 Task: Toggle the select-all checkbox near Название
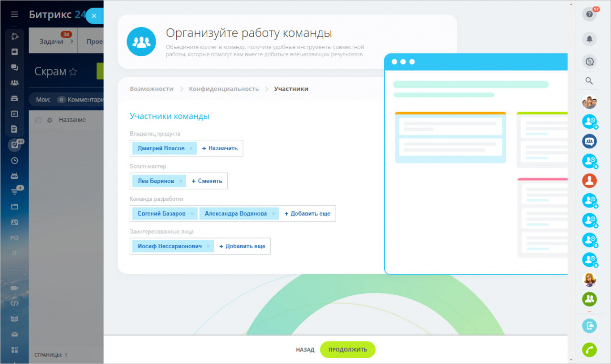(x=38, y=120)
